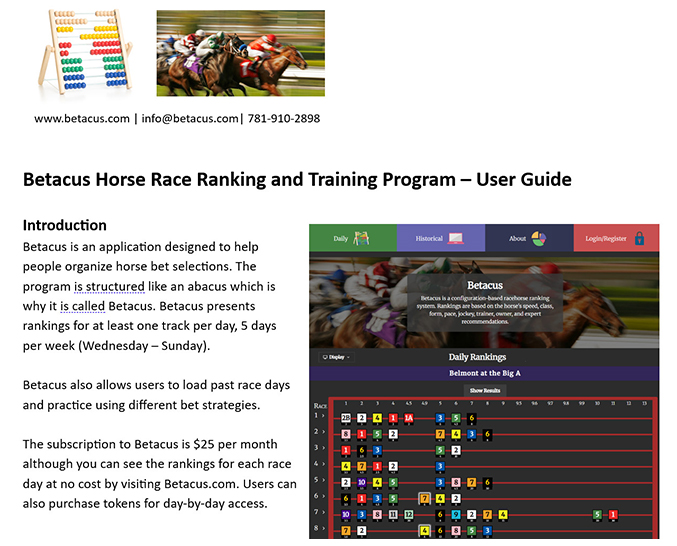Screen dimensions: 677x546
Task: Click the User Guide document title
Action: (x=297, y=180)
